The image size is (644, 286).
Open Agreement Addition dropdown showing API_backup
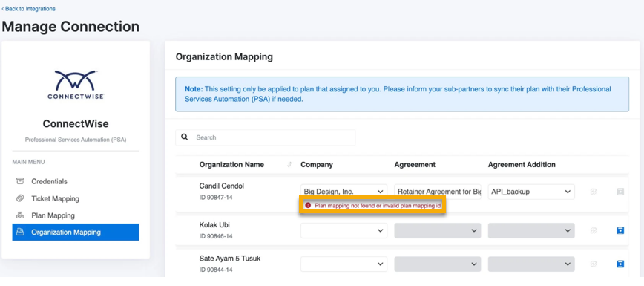coord(531,192)
